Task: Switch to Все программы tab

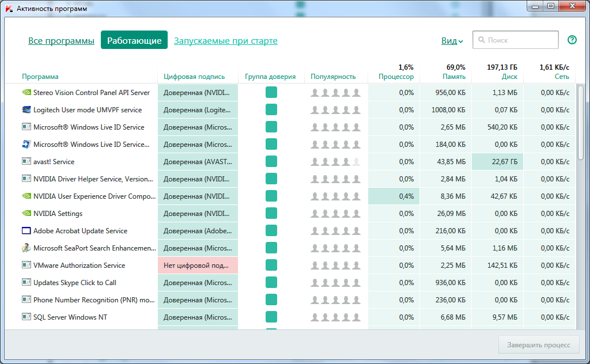Action: pos(61,41)
